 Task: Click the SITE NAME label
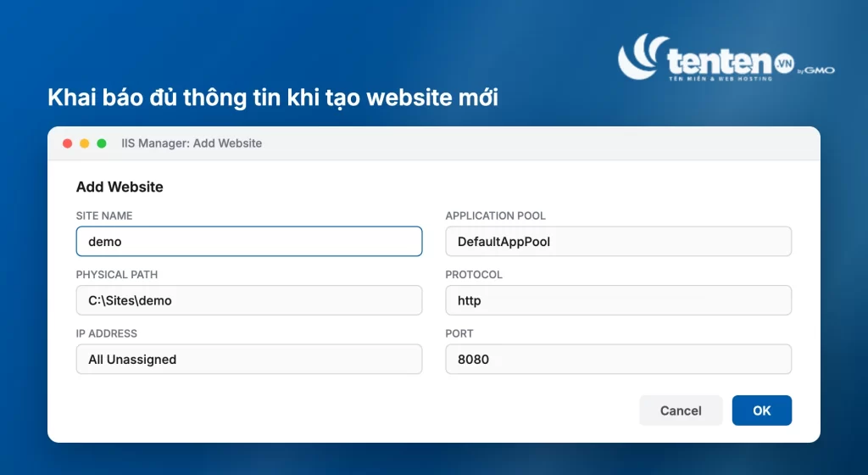(x=104, y=216)
